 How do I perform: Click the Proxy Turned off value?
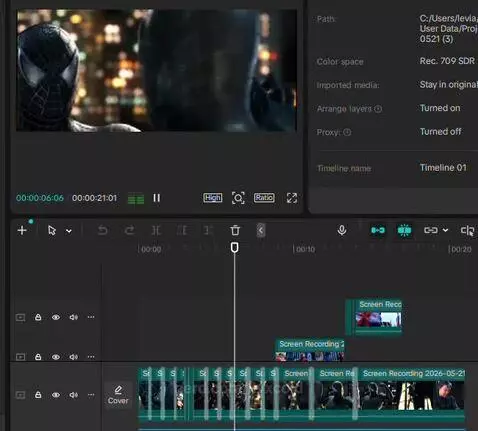pos(440,132)
